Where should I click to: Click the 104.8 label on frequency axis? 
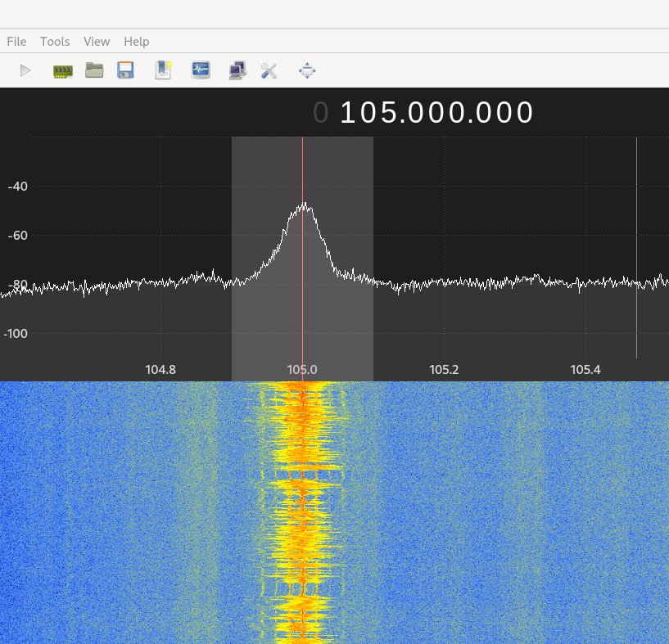(x=160, y=369)
